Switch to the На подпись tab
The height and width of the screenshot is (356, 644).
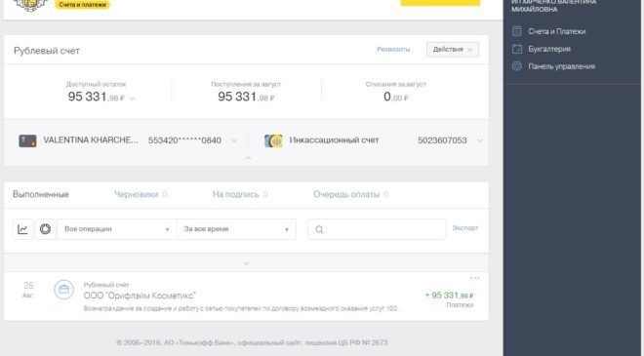(x=240, y=194)
